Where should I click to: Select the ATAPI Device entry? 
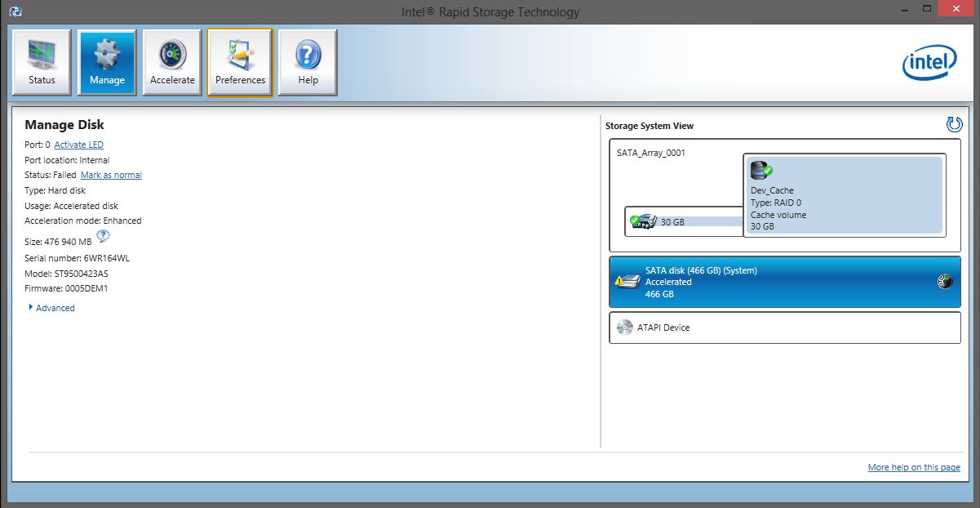[785, 328]
